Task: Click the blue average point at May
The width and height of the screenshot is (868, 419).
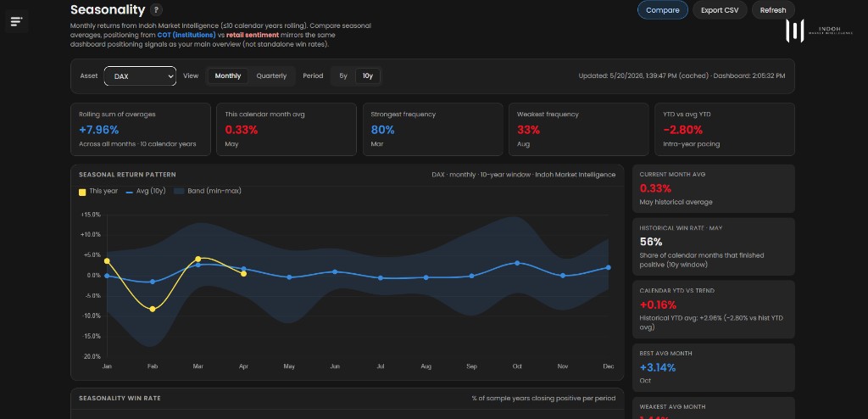Action: pos(289,277)
